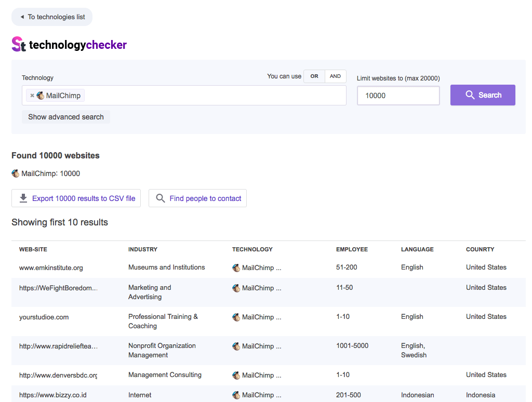The width and height of the screenshot is (532, 402).
Task: Click 'Find people to contact' link
Action: coord(197,198)
